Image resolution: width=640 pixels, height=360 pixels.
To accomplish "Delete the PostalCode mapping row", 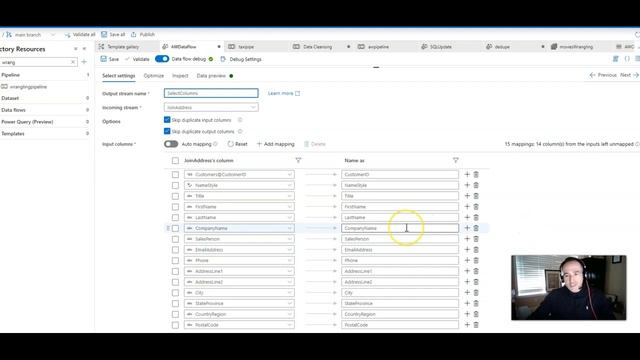I will click(x=476, y=325).
